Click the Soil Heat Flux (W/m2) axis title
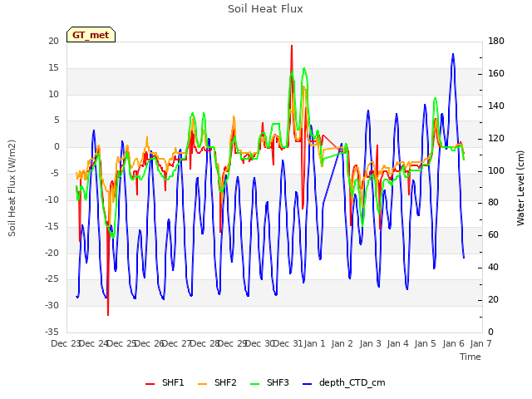Screen dimensions: 532x399 tap(12, 188)
